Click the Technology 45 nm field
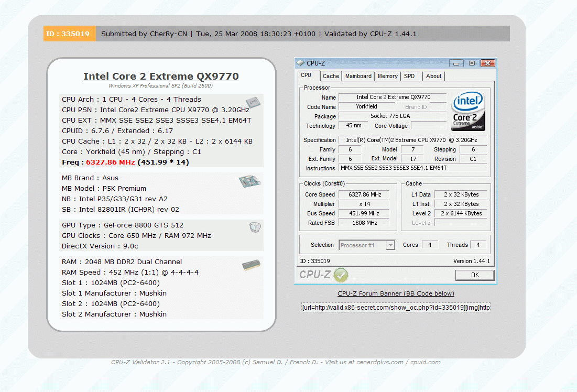 click(x=354, y=126)
